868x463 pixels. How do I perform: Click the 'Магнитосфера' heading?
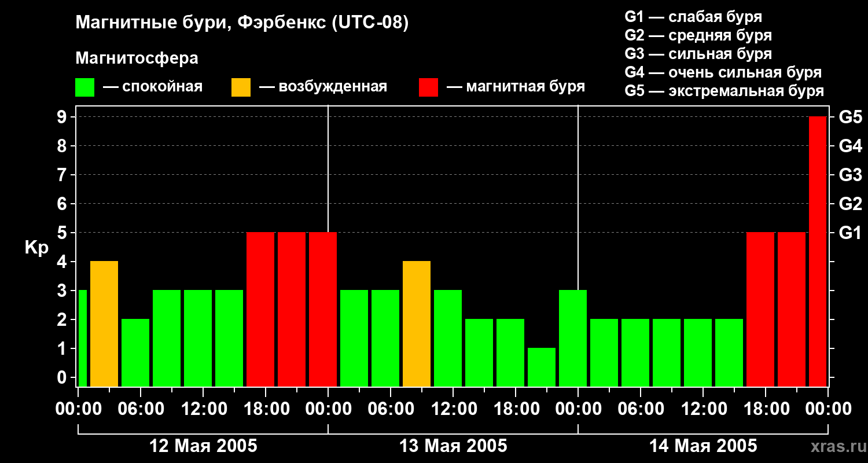tap(137, 58)
